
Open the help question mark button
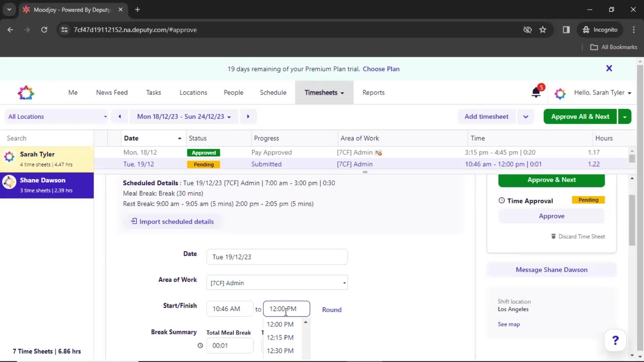coord(615,341)
